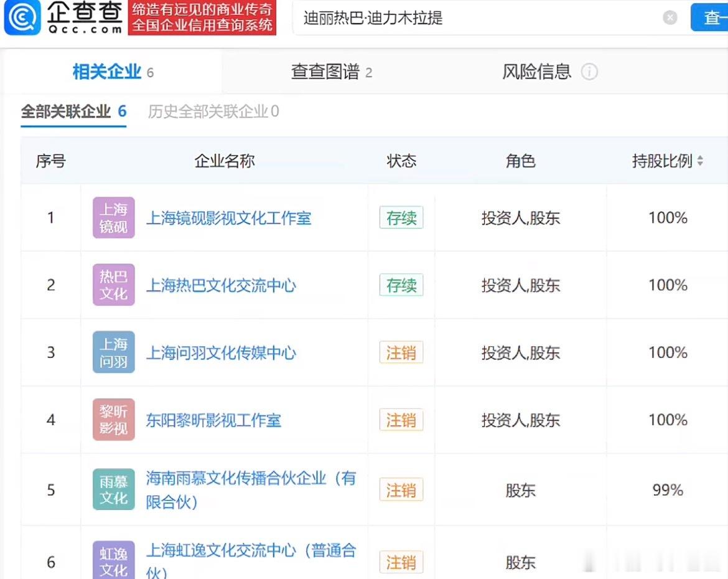The image size is (728, 579).
Task: Sort by 持股比例 with the arrow icon
Action: 699,161
